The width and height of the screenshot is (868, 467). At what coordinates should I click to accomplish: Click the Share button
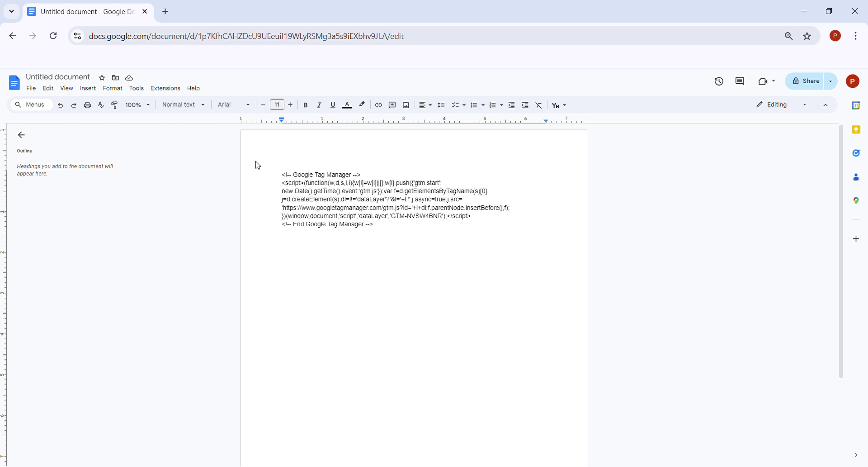coord(806,81)
